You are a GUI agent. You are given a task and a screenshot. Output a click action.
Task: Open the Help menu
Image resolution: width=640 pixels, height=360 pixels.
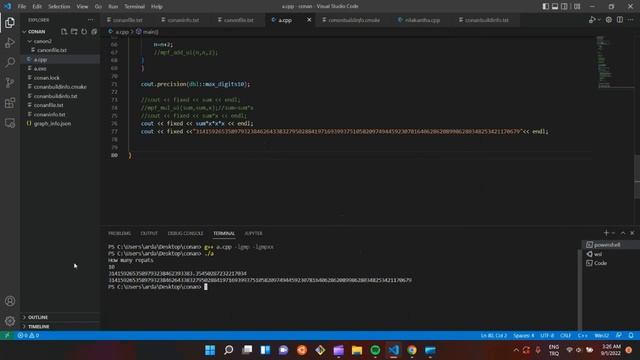157,7
